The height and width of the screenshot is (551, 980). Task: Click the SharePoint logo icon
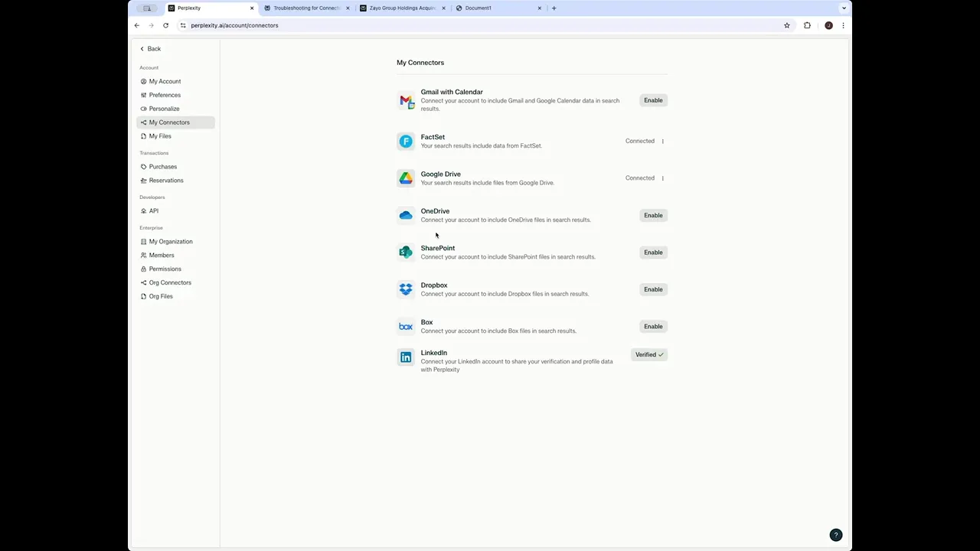click(406, 252)
